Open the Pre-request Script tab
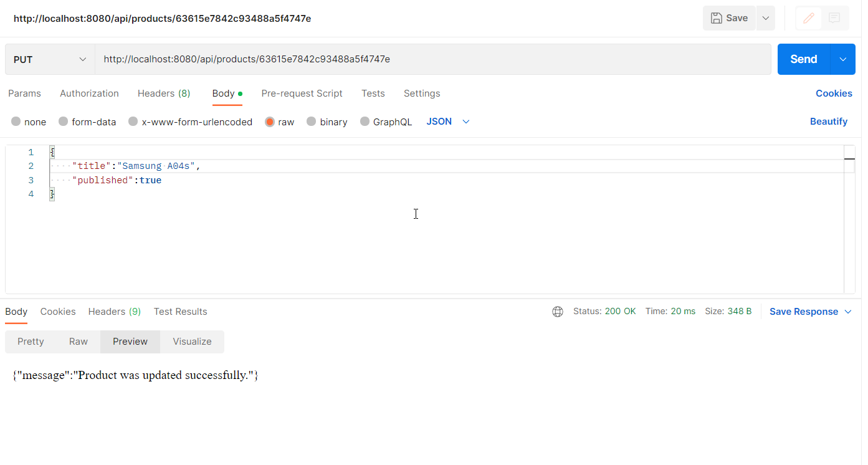 [x=302, y=93]
